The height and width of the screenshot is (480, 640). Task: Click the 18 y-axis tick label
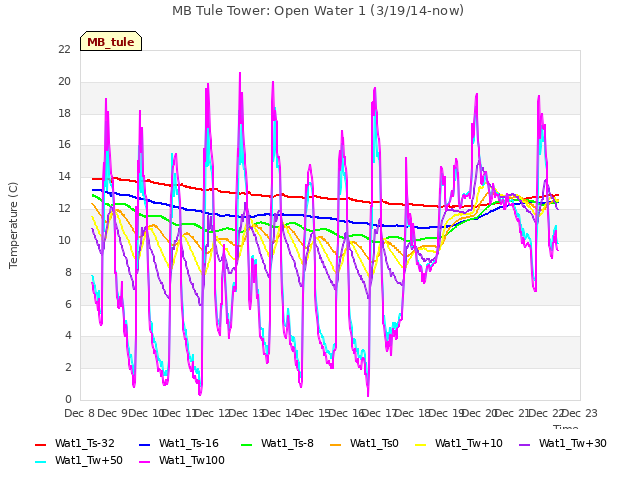[x=64, y=113]
